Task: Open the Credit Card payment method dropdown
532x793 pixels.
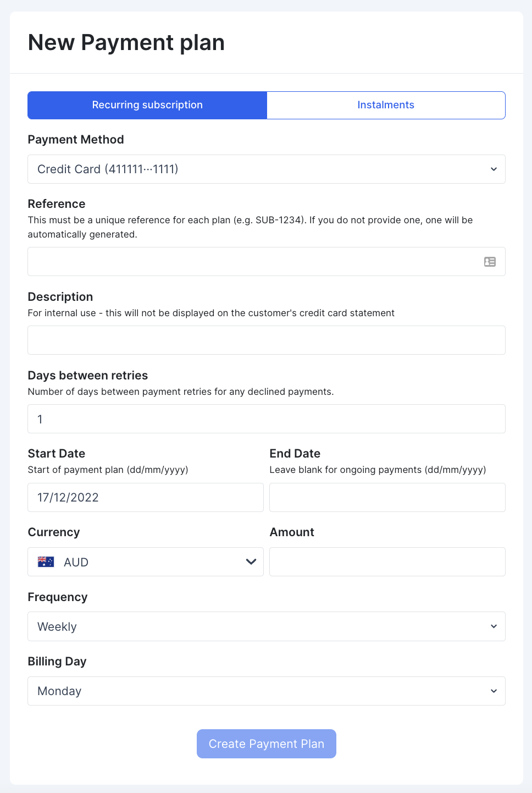Action: pyautogui.click(x=267, y=169)
